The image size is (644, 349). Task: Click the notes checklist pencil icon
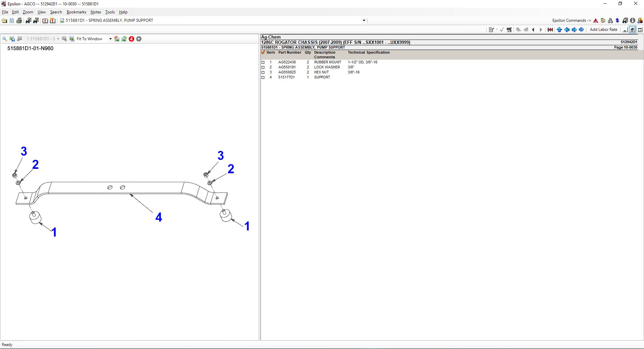(x=491, y=30)
